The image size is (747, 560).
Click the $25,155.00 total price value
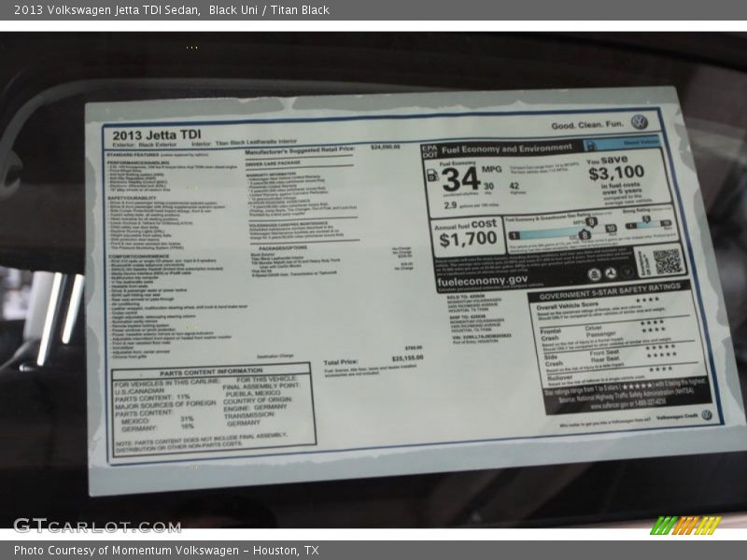pos(407,357)
